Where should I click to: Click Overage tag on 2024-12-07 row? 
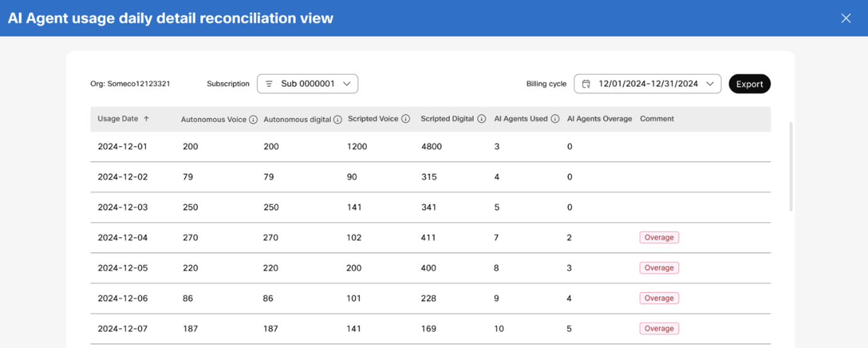(x=659, y=328)
